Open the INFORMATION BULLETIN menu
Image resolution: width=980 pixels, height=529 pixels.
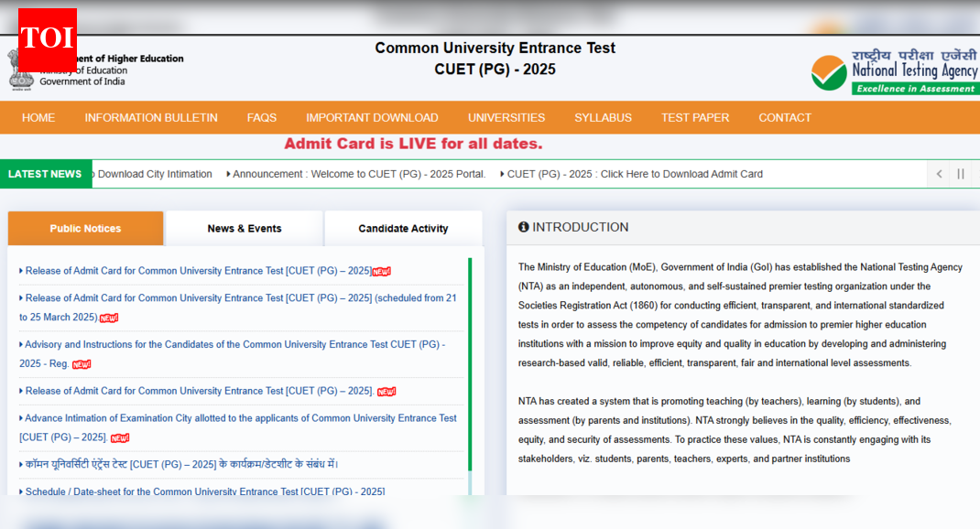tap(151, 118)
